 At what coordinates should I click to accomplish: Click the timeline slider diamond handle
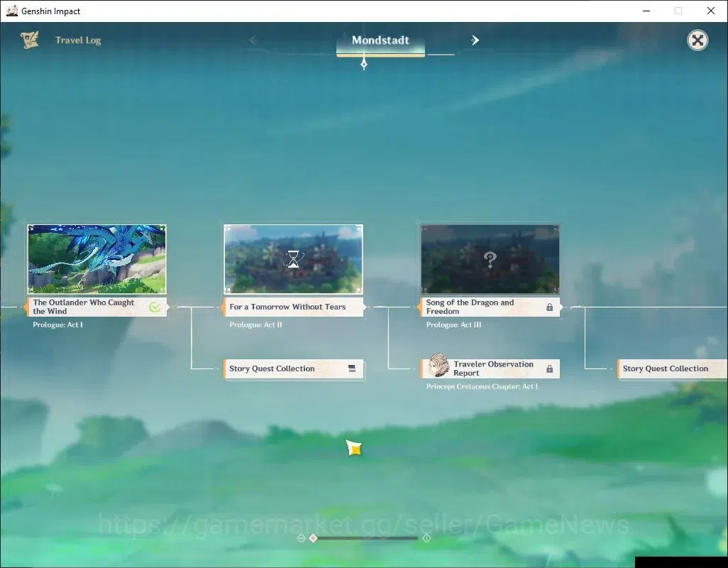point(314,538)
